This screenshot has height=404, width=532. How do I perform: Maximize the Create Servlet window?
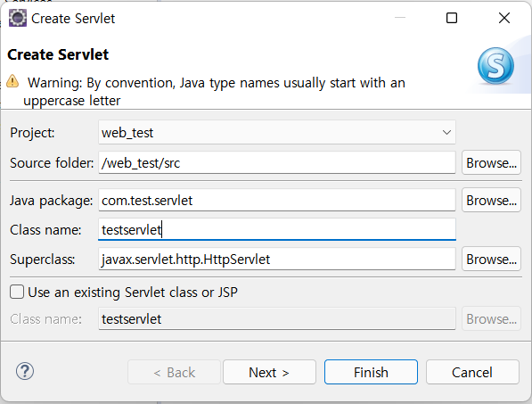pos(451,18)
